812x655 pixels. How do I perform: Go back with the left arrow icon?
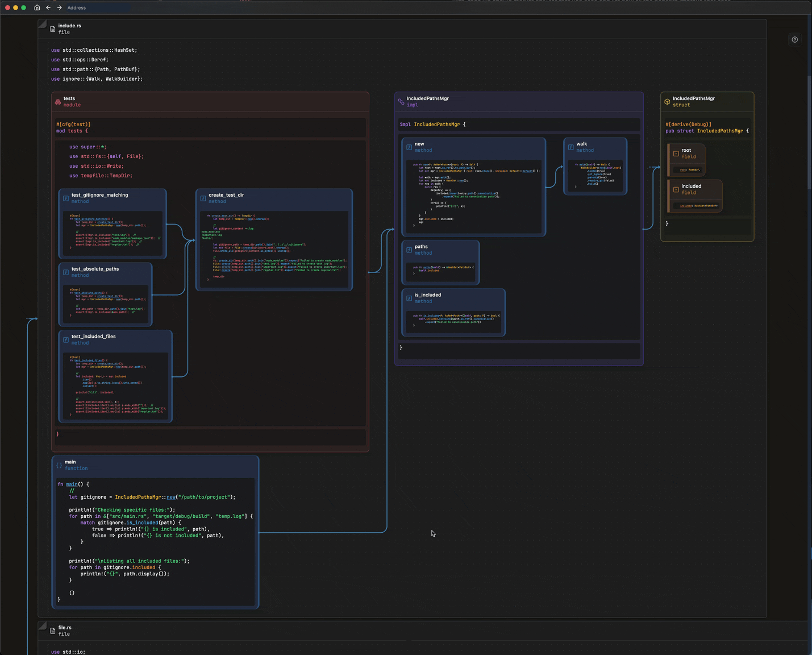[48, 7]
